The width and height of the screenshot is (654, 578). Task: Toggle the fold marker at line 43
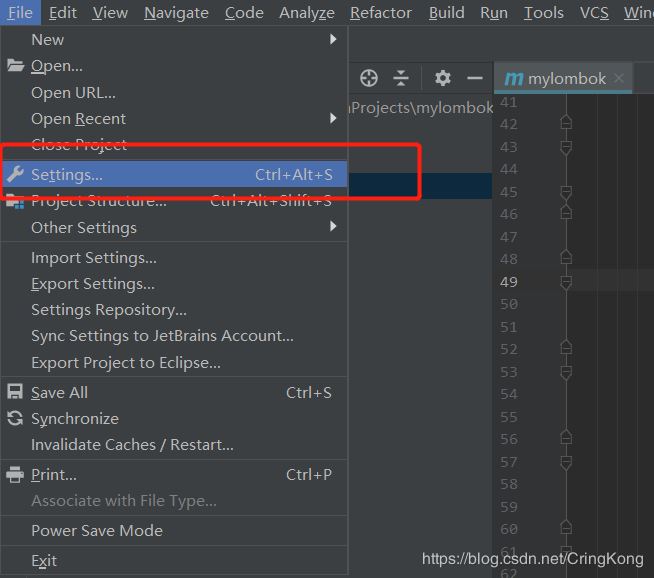pos(566,148)
